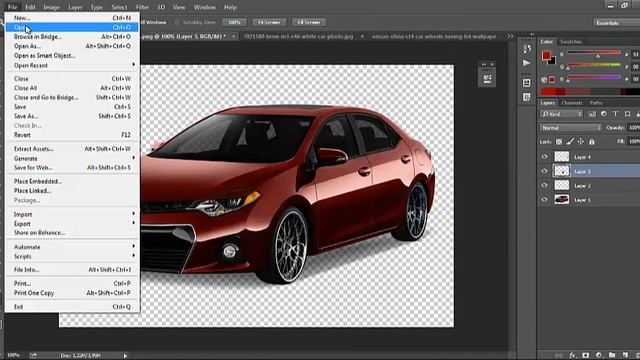
Task: Click the Opacity value field
Action: click(634, 128)
